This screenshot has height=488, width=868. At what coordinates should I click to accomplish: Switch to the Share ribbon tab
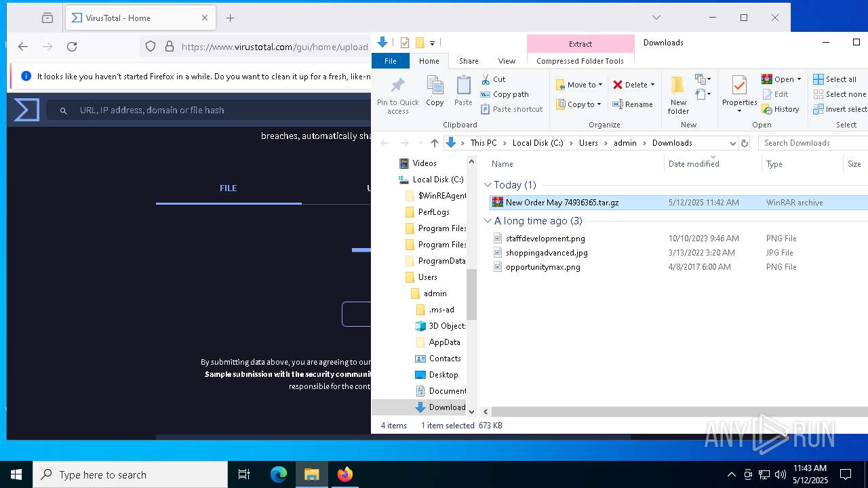point(469,61)
